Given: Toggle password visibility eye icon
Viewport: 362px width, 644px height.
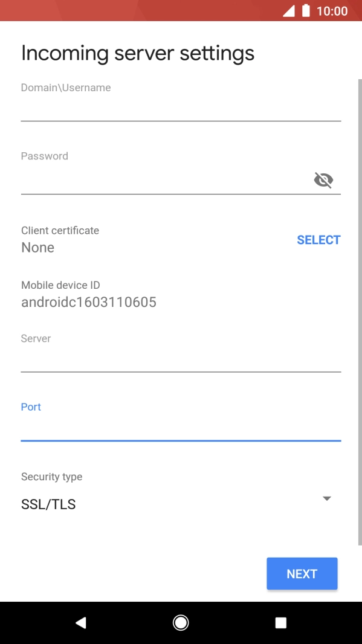Looking at the screenshot, I should click(x=323, y=180).
